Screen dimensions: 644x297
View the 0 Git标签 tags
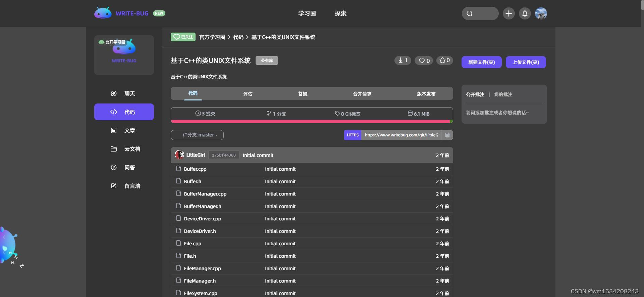pyautogui.click(x=347, y=114)
